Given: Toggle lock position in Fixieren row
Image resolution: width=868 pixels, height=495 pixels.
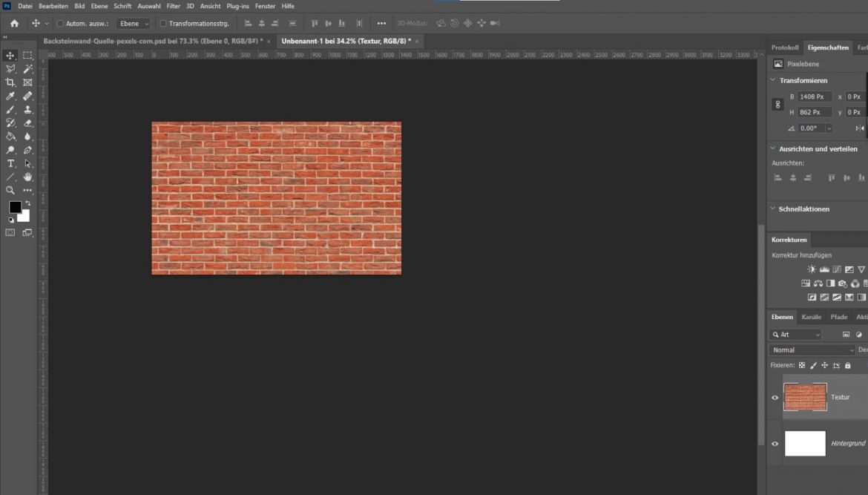Looking at the screenshot, I should pos(825,365).
